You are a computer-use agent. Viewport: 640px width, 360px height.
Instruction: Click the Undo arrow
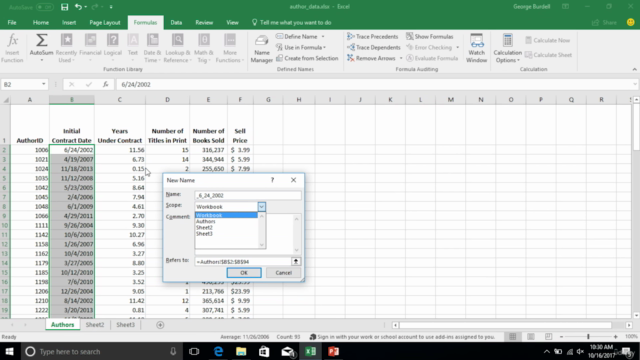coord(78,7)
